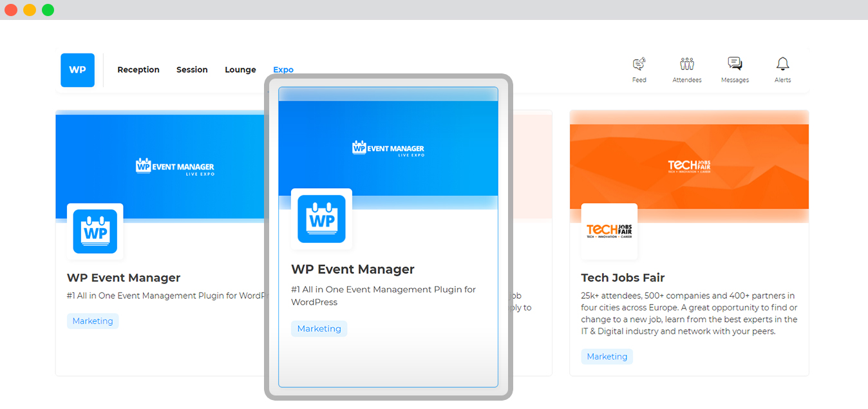Click the Tech Jobs Fair description starting "25k+ attendees"
The height and width of the screenshot is (409, 868).
(x=689, y=314)
